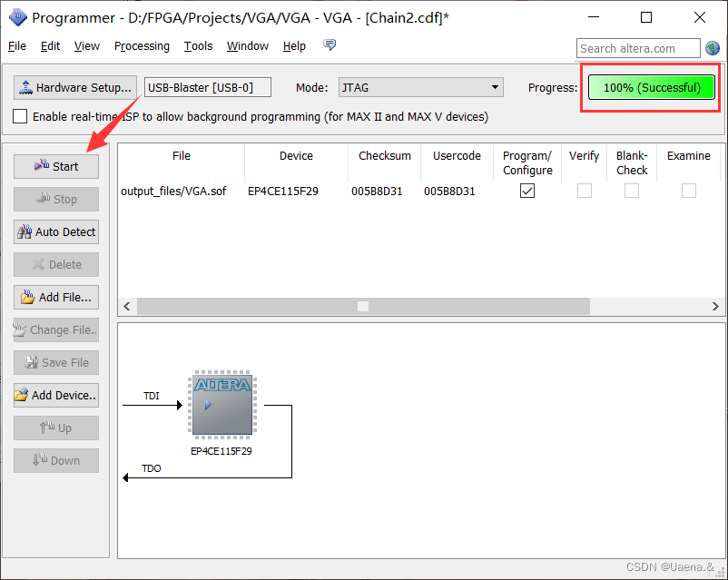Click the feedback speech bubble icon
This screenshot has width=728, height=580.
click(330, 45)
